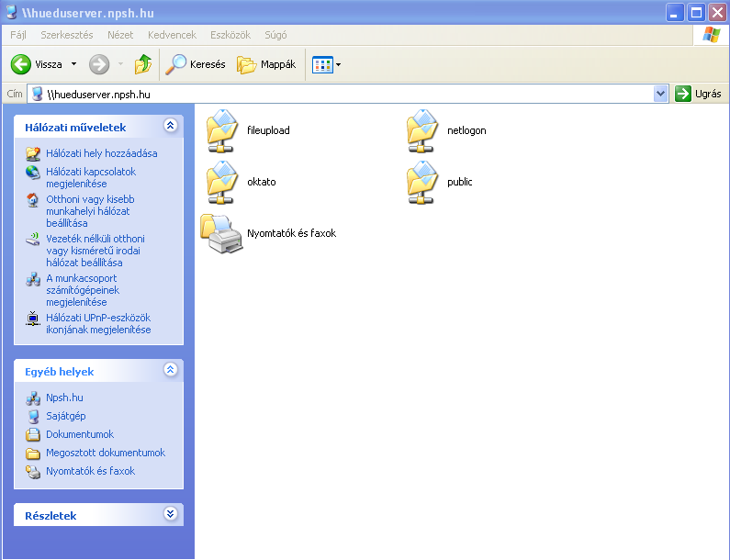Open Npsh.hu in Egyéb helyek
Screen dimensions: 730x560
coord(64,398)
